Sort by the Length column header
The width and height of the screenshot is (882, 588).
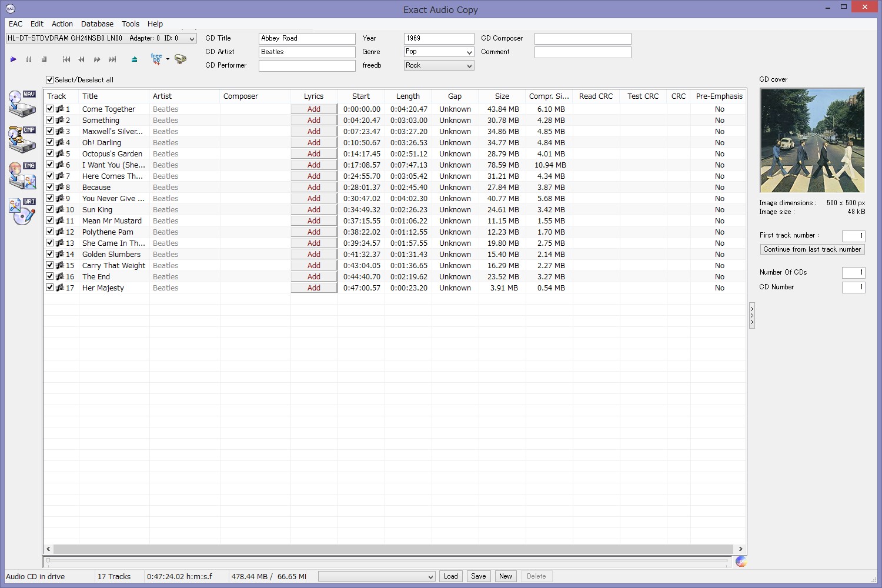pos(408,96)
